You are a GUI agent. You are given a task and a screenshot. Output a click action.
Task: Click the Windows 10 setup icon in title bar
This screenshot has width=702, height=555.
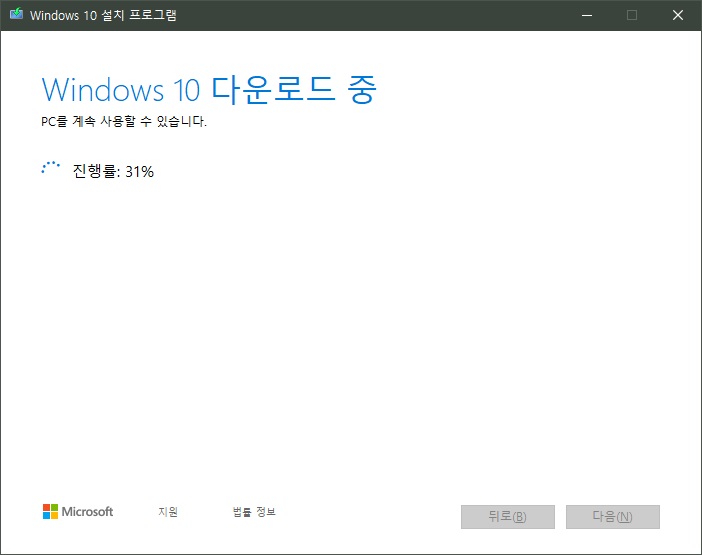click(17, 14)
